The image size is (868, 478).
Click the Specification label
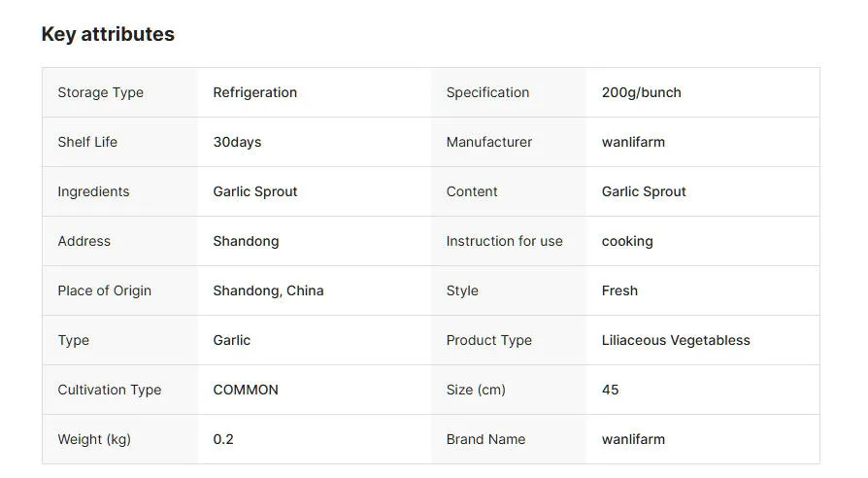[487, 92]
